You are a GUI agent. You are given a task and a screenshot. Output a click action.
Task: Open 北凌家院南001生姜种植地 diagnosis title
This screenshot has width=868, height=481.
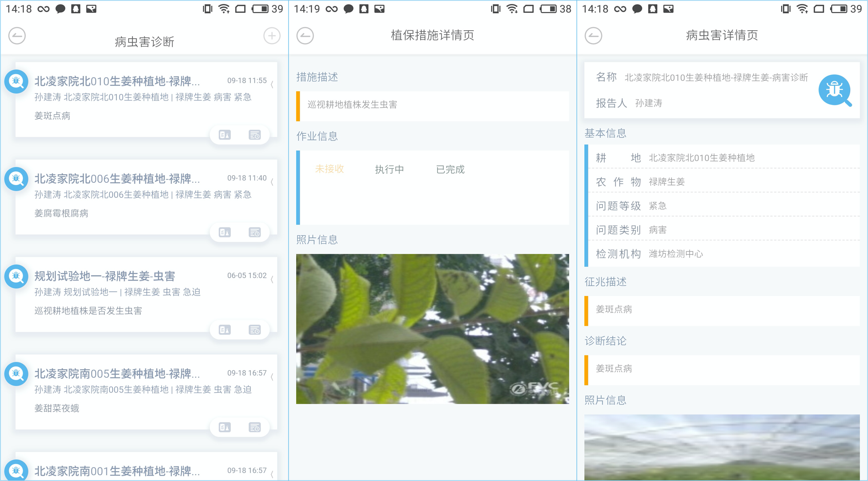pyautogui.click(x=117, y=471)
